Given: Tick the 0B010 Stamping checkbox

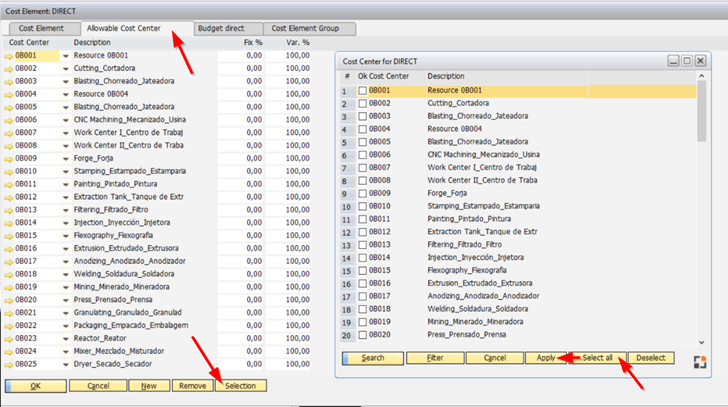Looking at the screenshot, I should (363, 206).
